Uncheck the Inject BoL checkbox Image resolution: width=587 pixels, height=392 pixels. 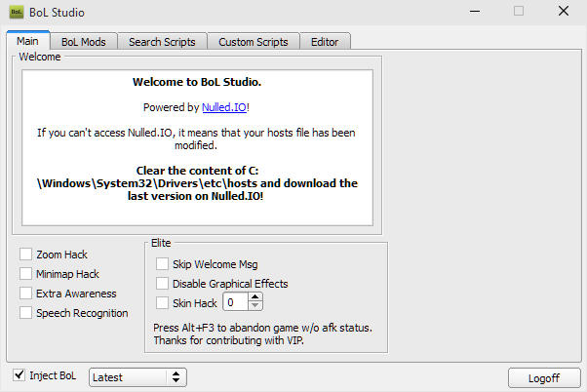[19, 374]
